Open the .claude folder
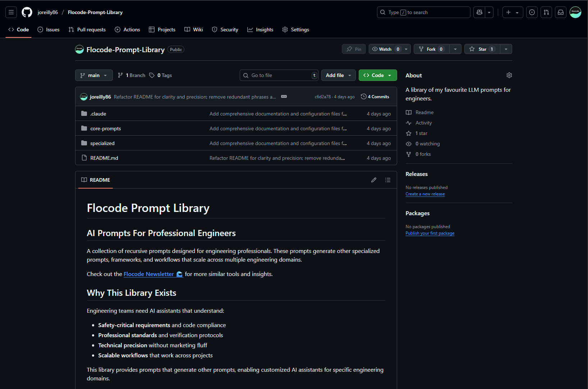588x389 pixels. 98,114
